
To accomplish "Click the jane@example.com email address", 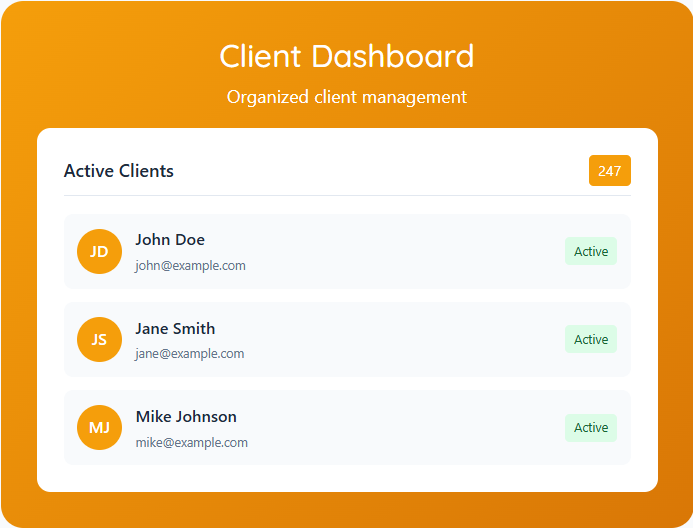I will pos(189,354).
